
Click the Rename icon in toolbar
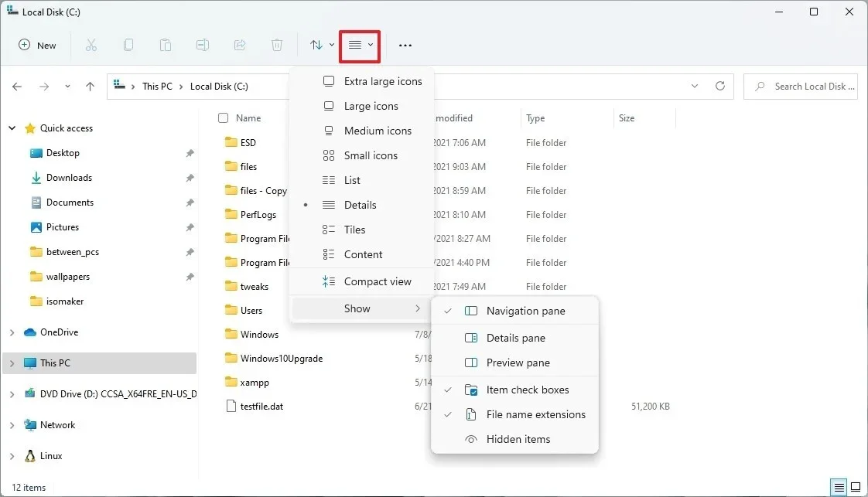point(203,46)
